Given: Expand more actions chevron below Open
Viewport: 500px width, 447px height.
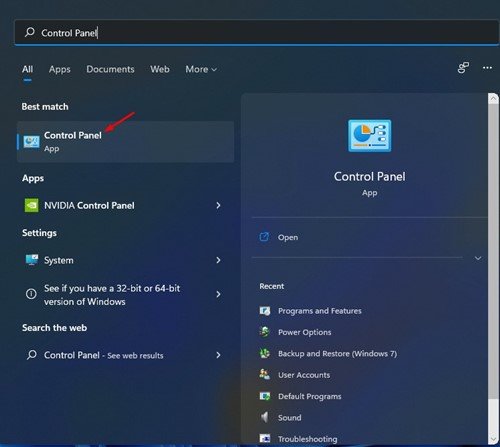Looking at the screenshot, I should pyautogui.click(x=478, y=258).
